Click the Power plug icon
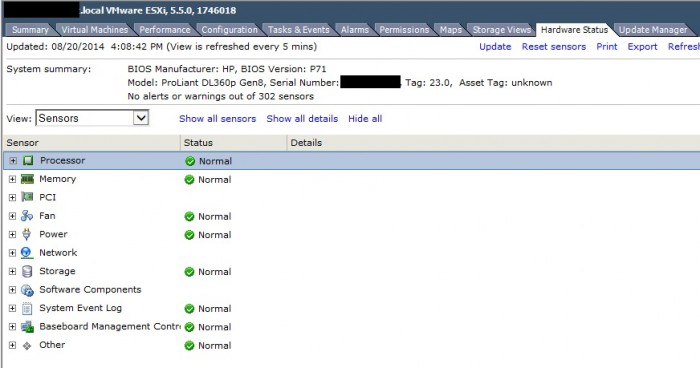The width and height of the screenshot is (700, 368). click(27, 234)
